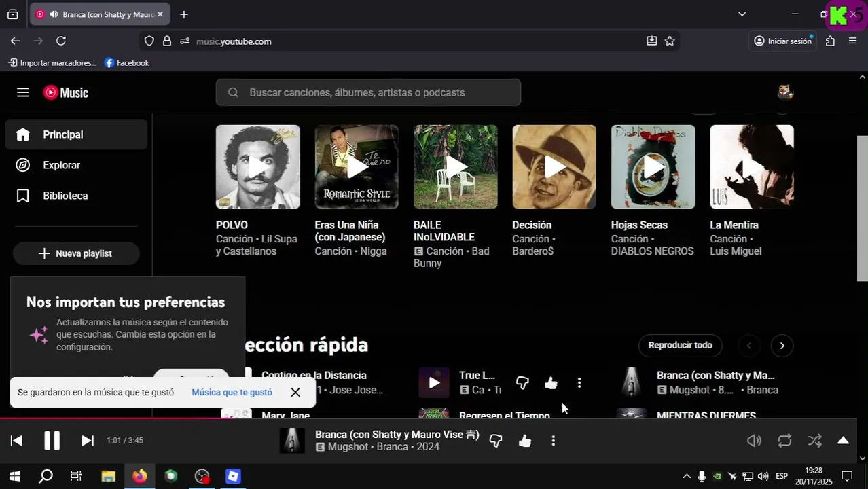Go to the Principal home section
Viewport: 868px width, 489px height.
[x=76, y=134]
